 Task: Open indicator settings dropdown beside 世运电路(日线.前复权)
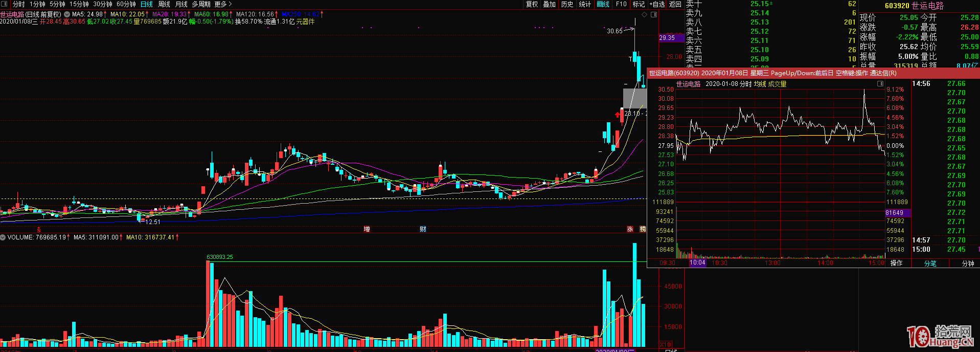click(66, 14)
